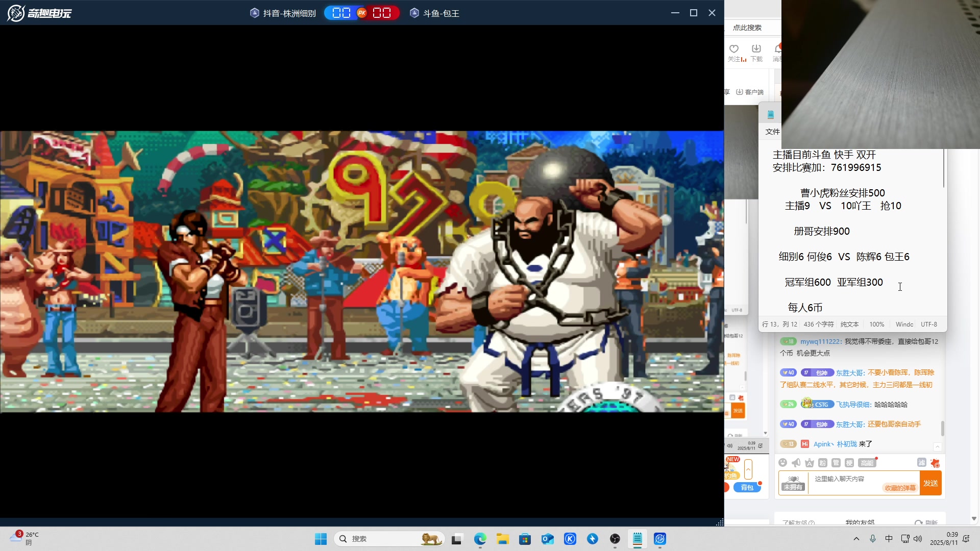Open the blue lightning bird app in taskbar

593,539
